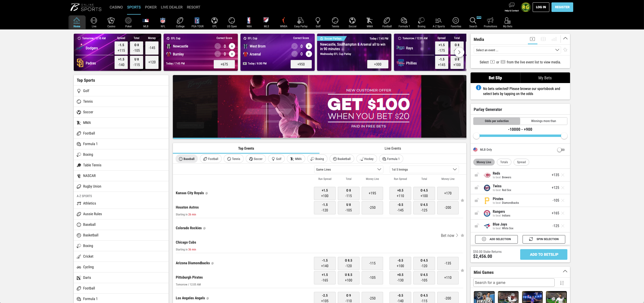Open the new customer $100 offer banner
This screenshot has width=644, height=303.
click(319, 106)
